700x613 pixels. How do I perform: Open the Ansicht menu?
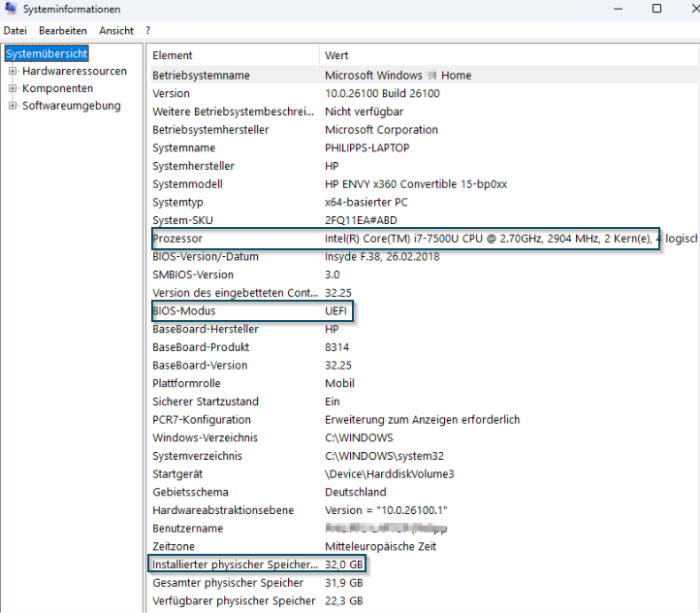116,31
